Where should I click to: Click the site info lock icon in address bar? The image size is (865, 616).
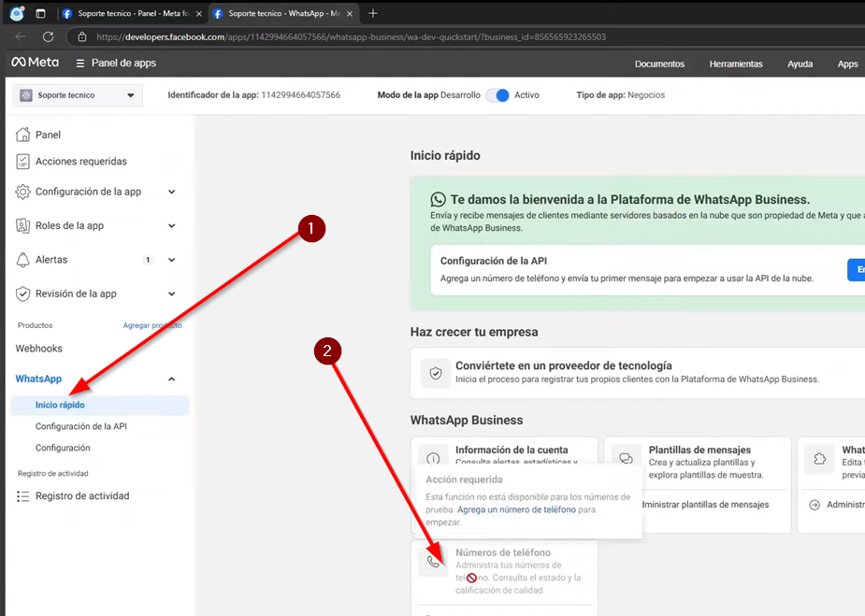pos(82,37)
